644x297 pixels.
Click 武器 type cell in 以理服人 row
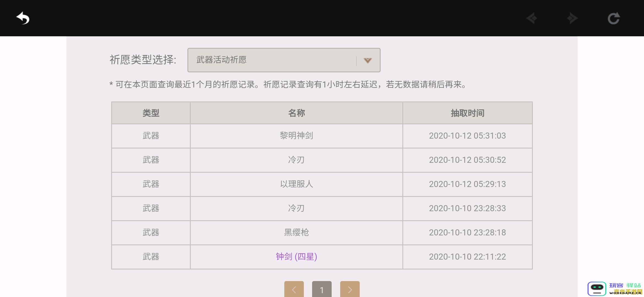(x=151, y=184)
